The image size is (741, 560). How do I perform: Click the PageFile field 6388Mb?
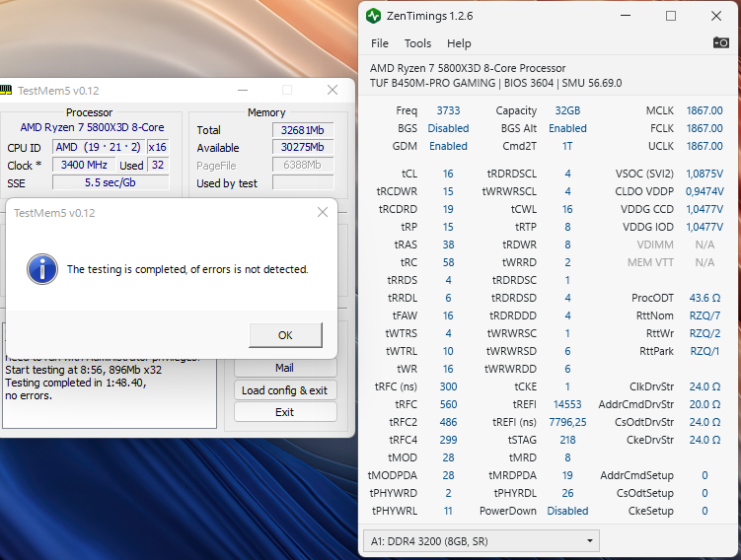pos(303,165)
